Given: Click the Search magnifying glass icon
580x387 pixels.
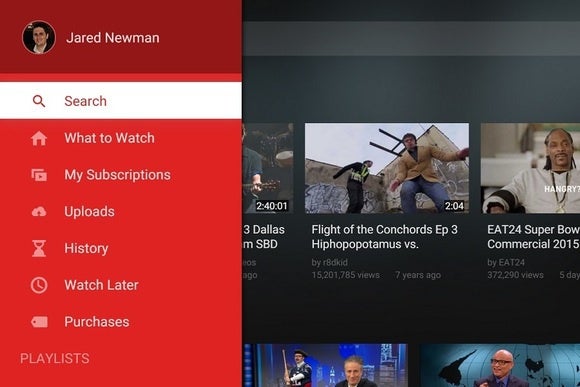Looking at the screenshot, I should click(x=39, y=101).
